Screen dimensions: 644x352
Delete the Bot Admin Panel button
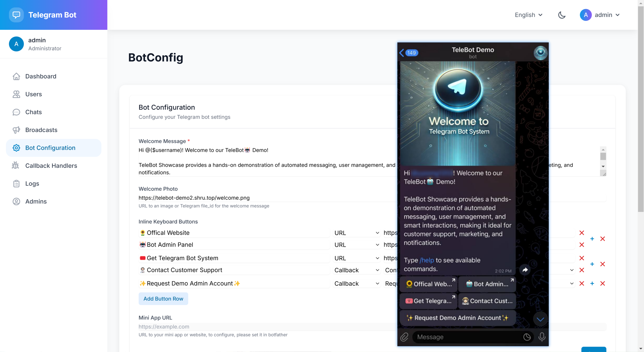tap(581, 245)
